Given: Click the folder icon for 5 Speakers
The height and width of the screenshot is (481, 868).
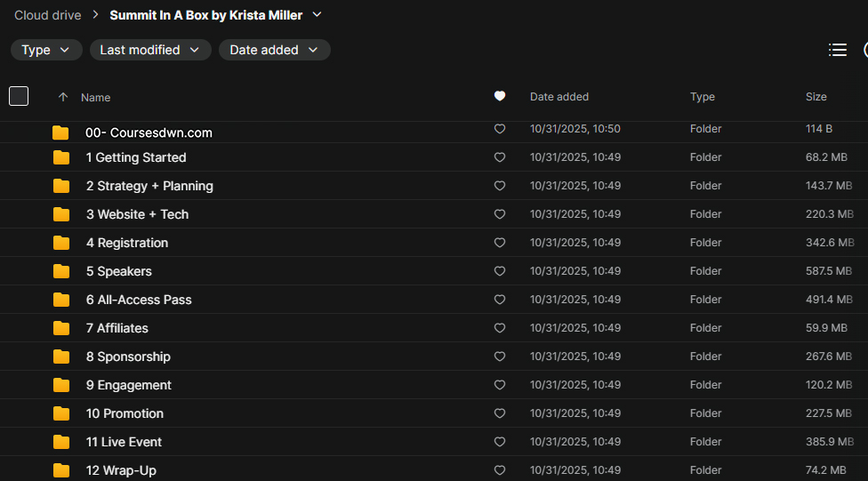Looking at the screenshot, I should [61, 271].
